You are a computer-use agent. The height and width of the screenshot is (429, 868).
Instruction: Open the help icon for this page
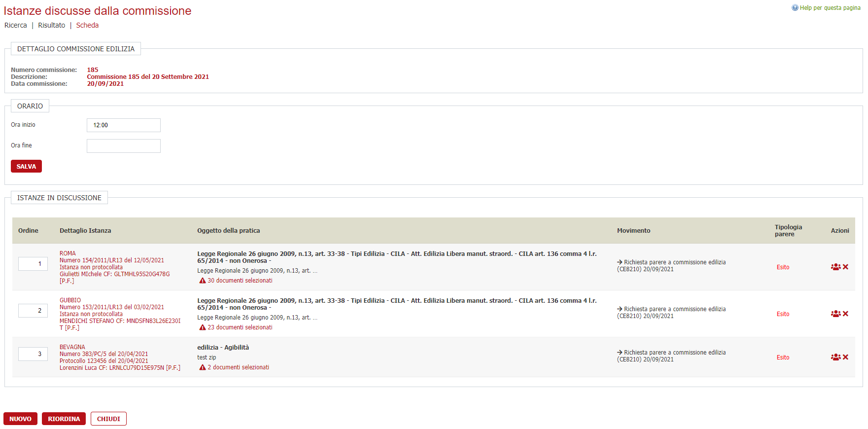click(795, 8)
